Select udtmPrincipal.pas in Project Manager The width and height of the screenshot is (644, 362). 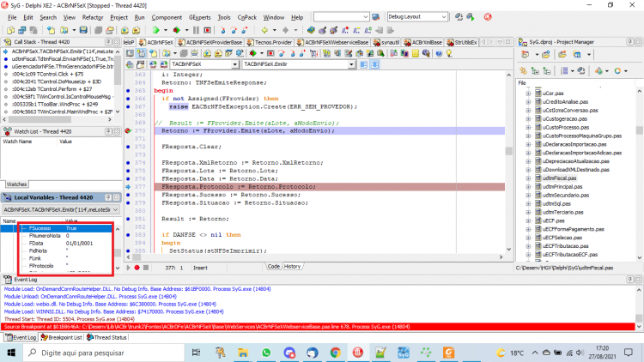click(562, 187)
